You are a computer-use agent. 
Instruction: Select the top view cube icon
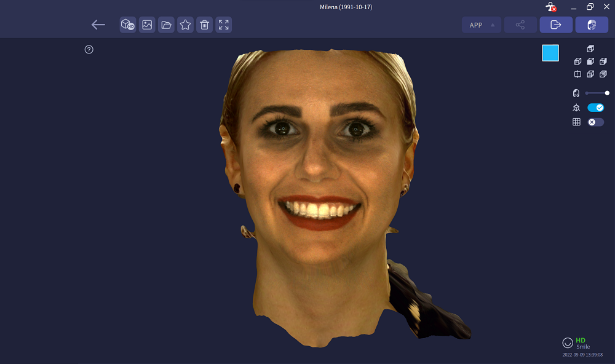coord(590,49)
